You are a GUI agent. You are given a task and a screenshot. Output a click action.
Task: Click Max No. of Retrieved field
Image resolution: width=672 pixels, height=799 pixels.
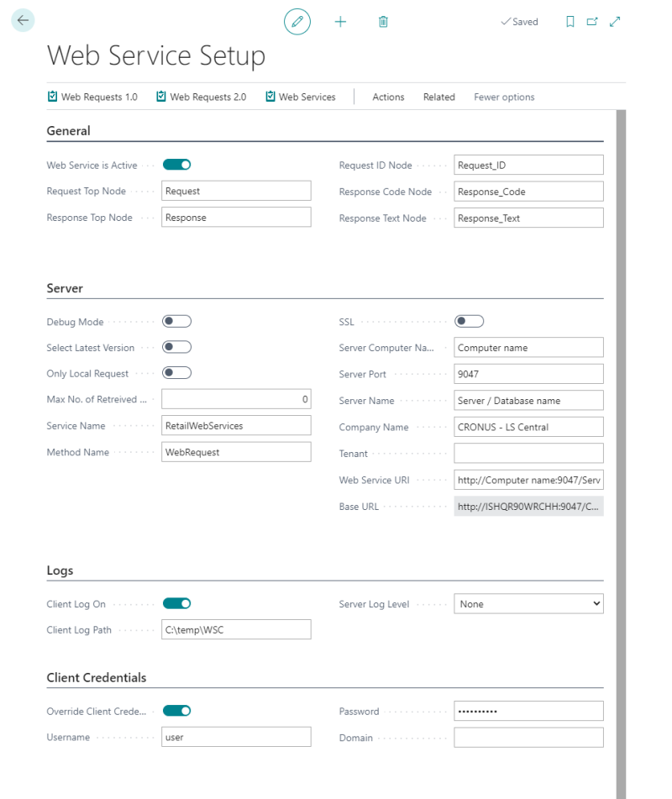click(236, 399)
